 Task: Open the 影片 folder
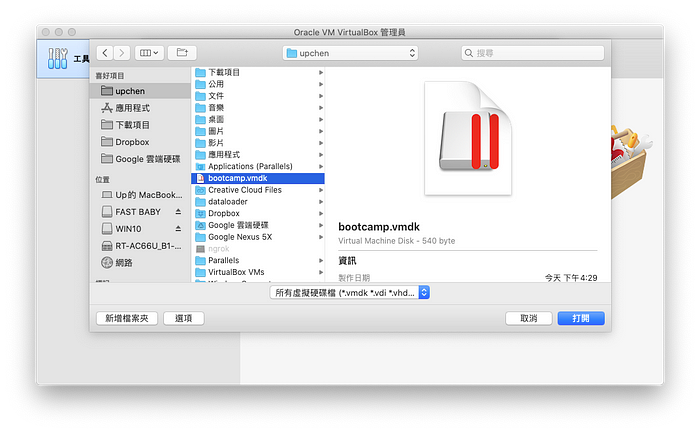(258, 143)
